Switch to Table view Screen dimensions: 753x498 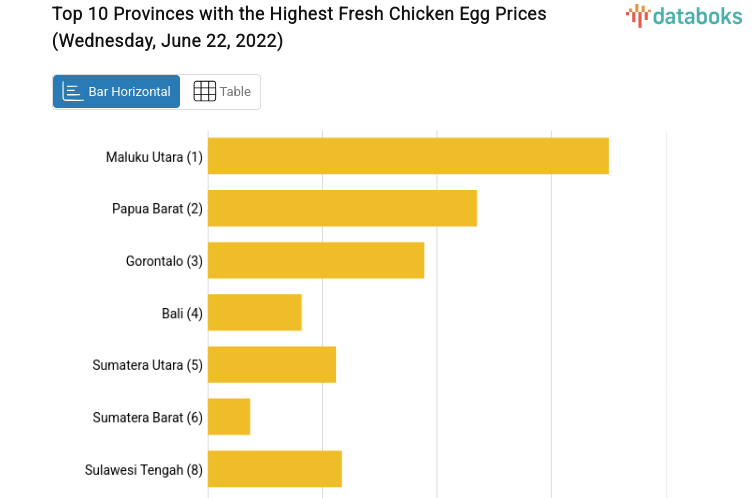222,92
